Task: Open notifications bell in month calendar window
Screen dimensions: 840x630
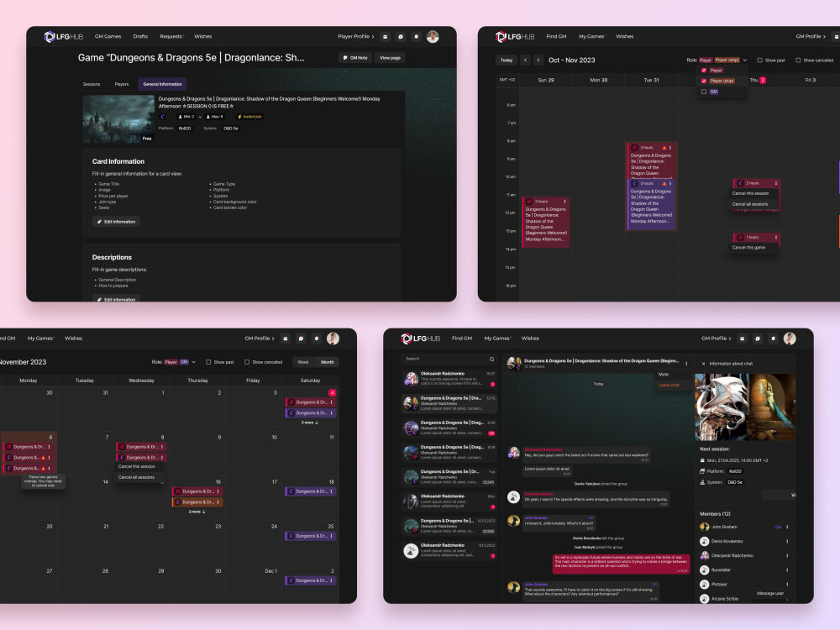Action: tap(317, 339)
